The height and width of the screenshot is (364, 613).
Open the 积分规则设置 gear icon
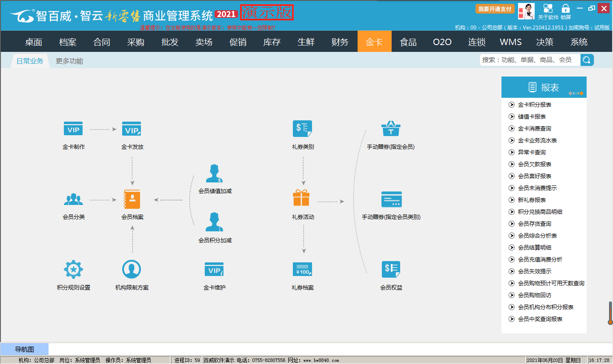(x=73, y=269)
